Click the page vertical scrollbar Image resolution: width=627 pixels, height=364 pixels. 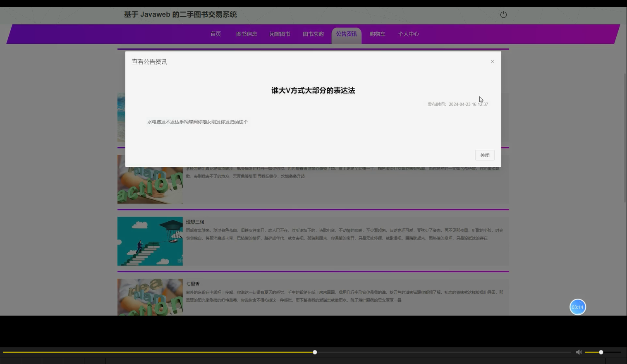point(625,138)
